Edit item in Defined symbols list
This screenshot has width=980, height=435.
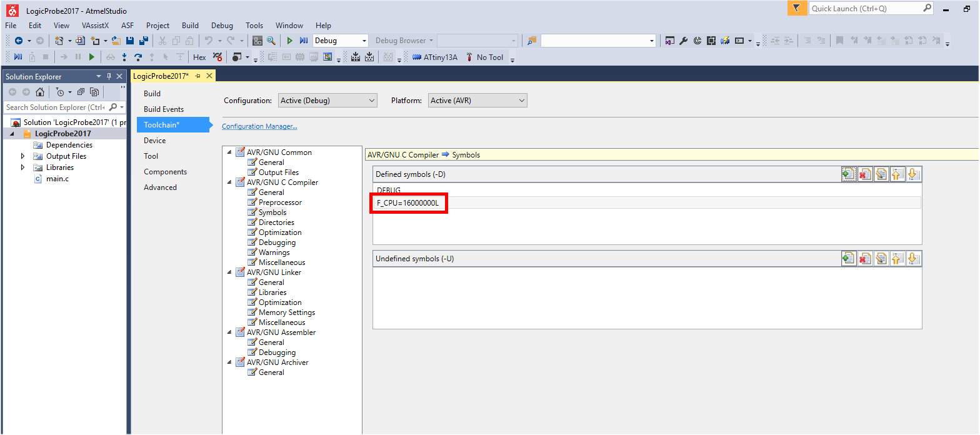tap(881, 174)
